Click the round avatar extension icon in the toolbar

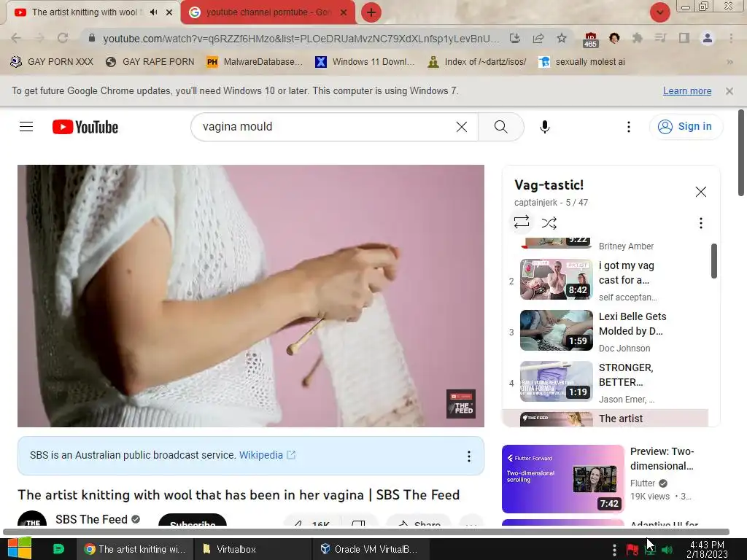pyautogui.click(x=614, y=38)
